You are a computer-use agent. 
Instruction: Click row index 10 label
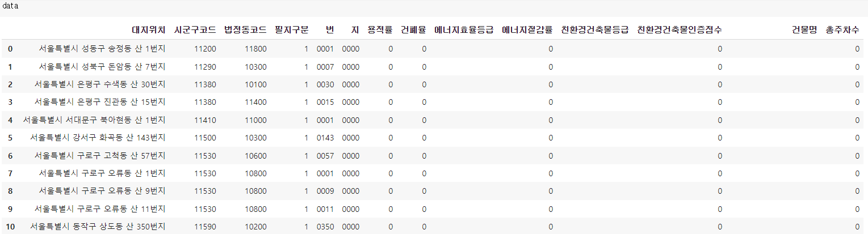[x=10, y=227]
